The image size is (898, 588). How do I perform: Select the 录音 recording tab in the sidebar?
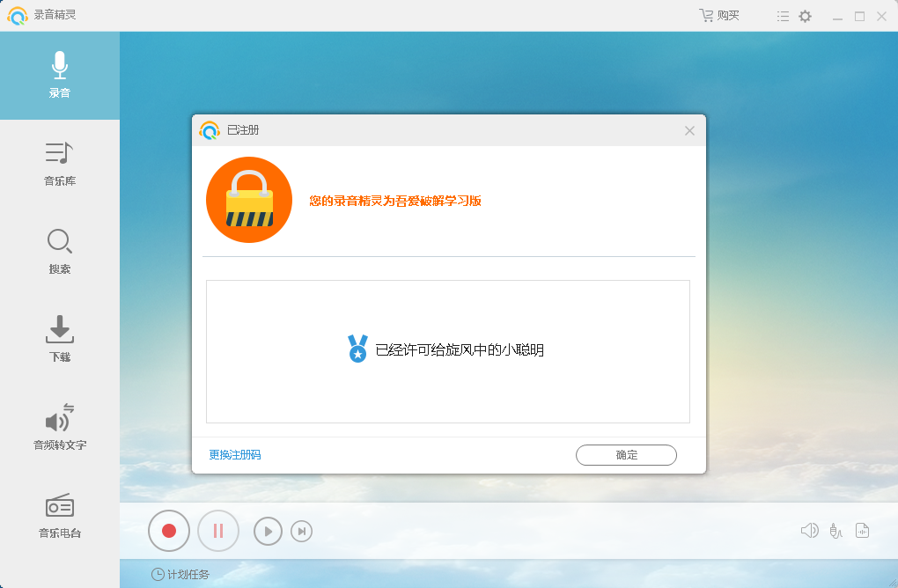59,75
